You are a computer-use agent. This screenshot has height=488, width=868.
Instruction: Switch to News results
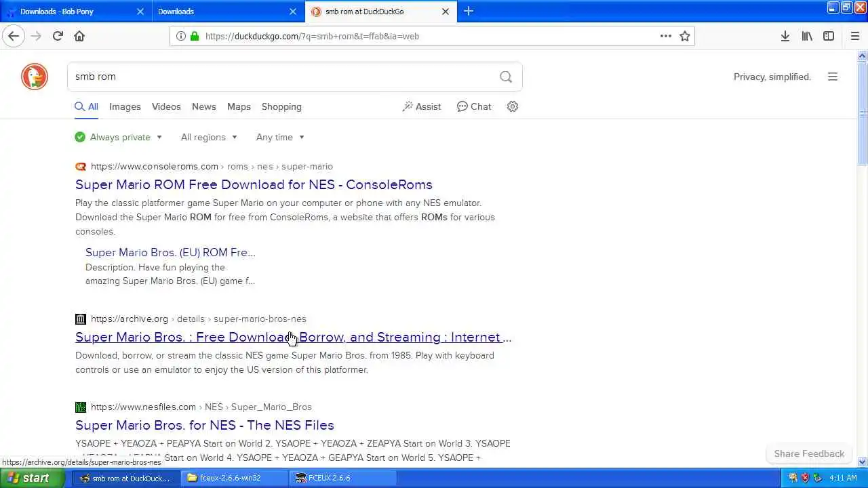203,106
